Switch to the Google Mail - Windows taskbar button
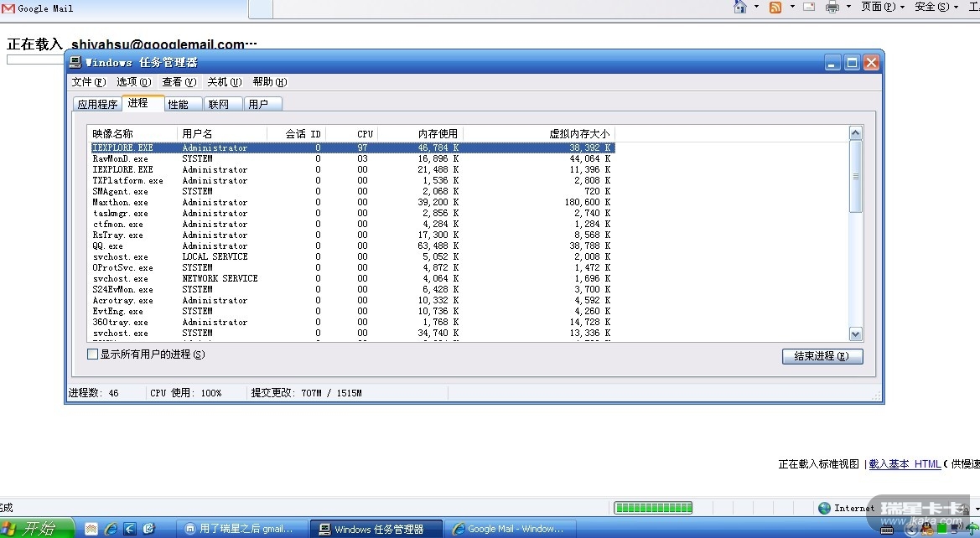The width and height of the screenshot is (980, 538). (x=511, y=529)
